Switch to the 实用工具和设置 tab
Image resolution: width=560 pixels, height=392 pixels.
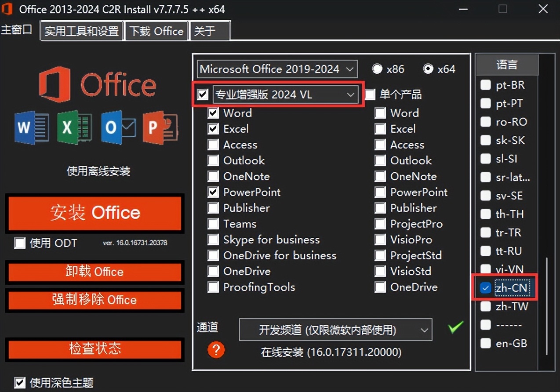pyautogui.click(x=82, y=31)
